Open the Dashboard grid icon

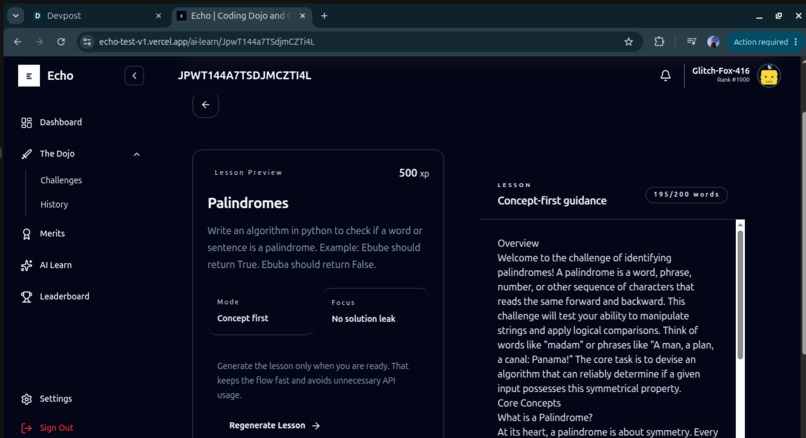26,122
